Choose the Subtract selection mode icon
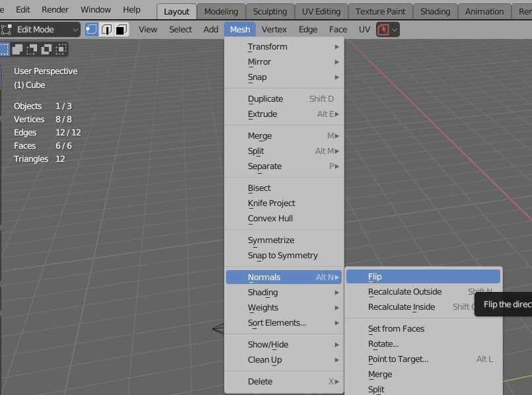Viewport: 532px width, 395px height. tap(32, 49)
